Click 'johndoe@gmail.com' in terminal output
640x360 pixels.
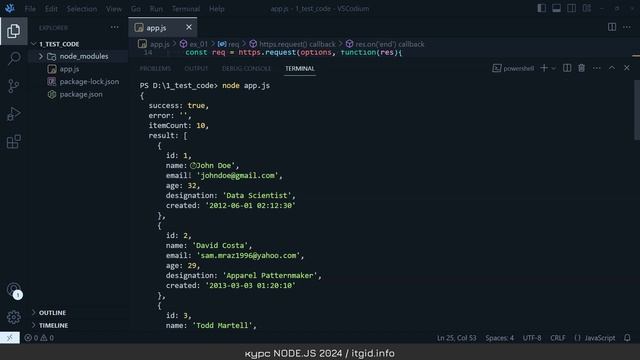click(x=238, y=176)
